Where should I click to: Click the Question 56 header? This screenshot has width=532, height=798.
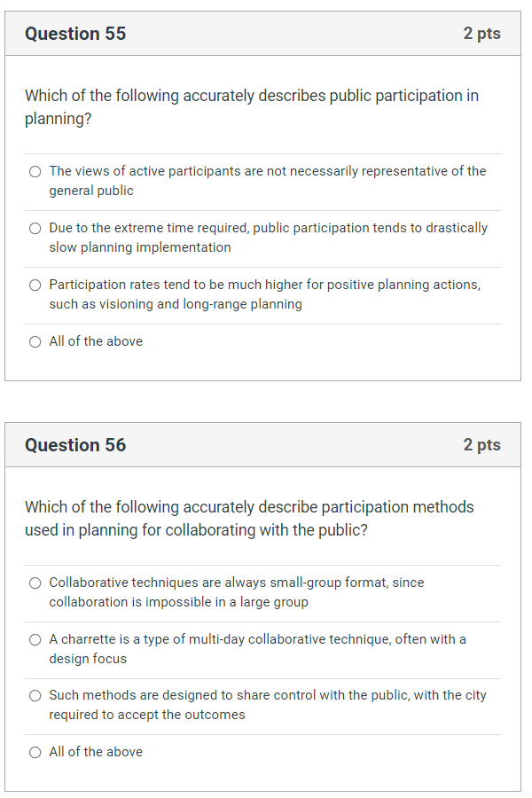click(74, 444)
